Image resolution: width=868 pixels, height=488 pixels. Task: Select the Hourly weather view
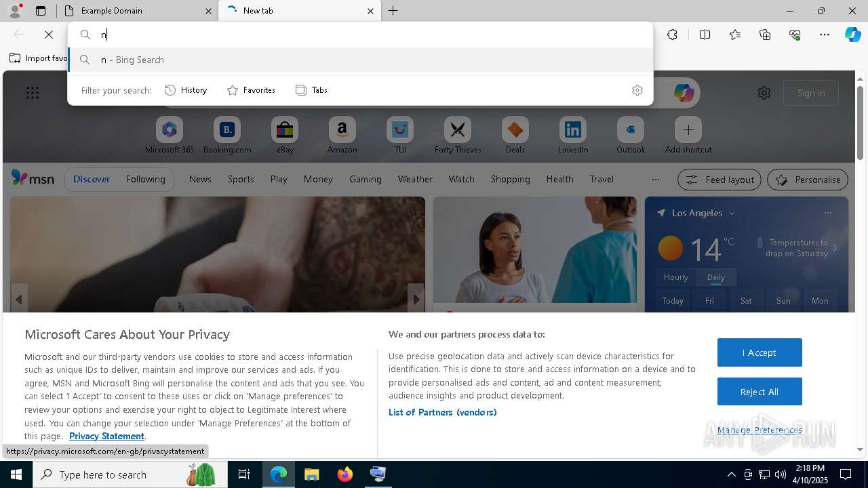tap(676, 277)
